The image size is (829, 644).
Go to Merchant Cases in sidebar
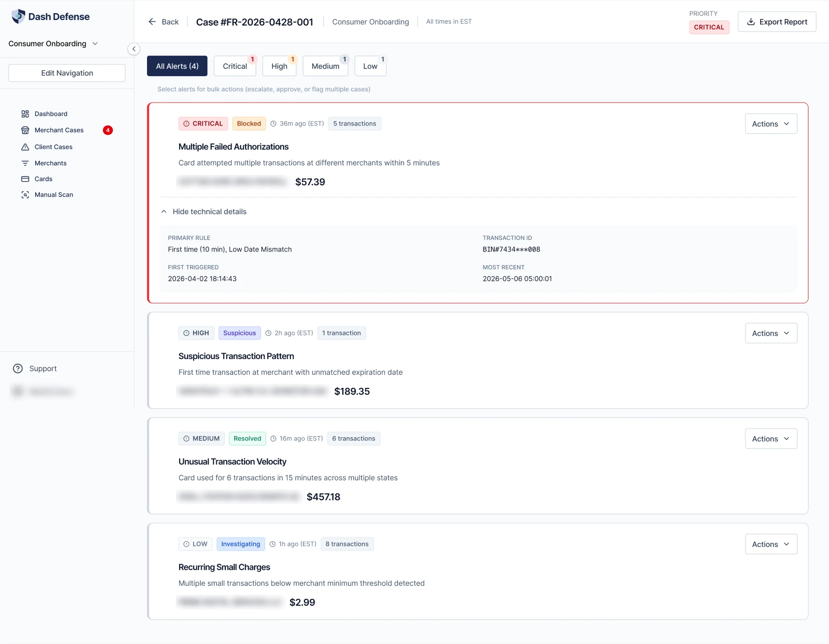point(59,130)
